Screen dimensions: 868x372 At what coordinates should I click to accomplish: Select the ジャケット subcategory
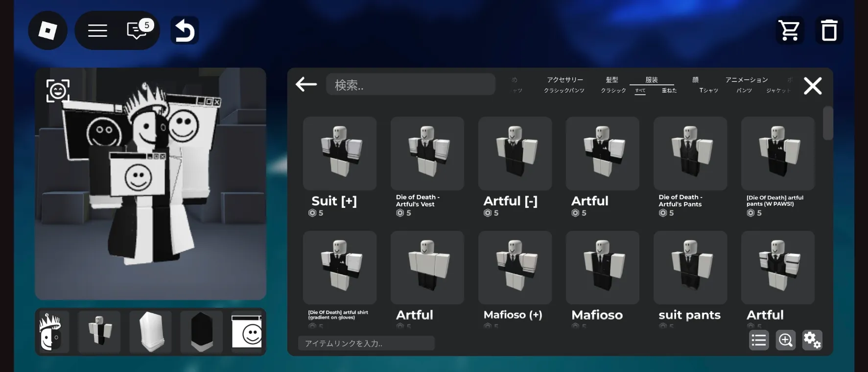778,91
